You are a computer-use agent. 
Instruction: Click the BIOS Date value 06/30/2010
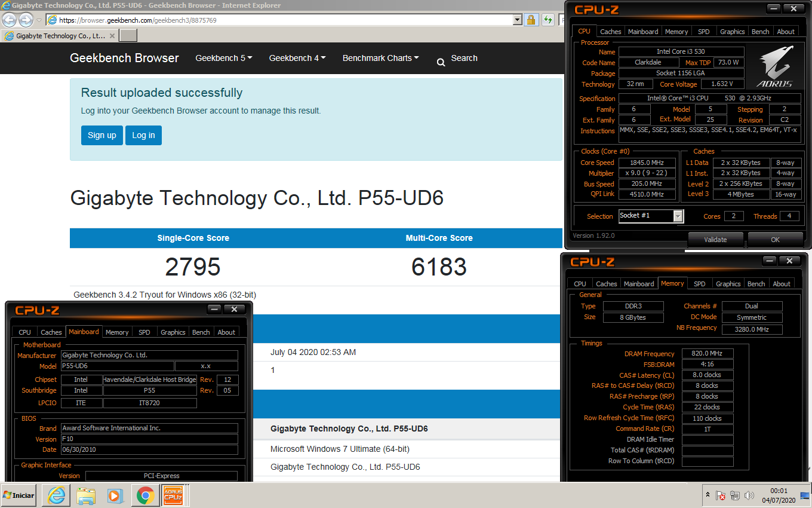coord(149,450)
